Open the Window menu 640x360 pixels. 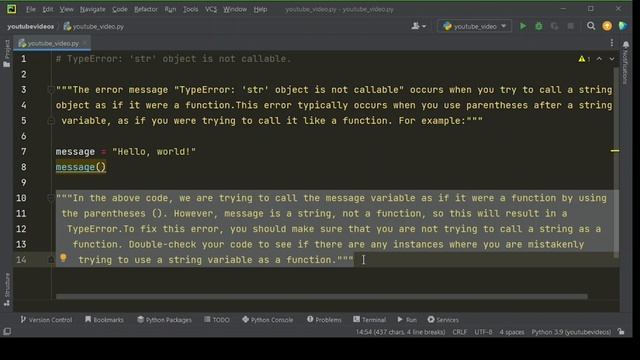point(235,9)
